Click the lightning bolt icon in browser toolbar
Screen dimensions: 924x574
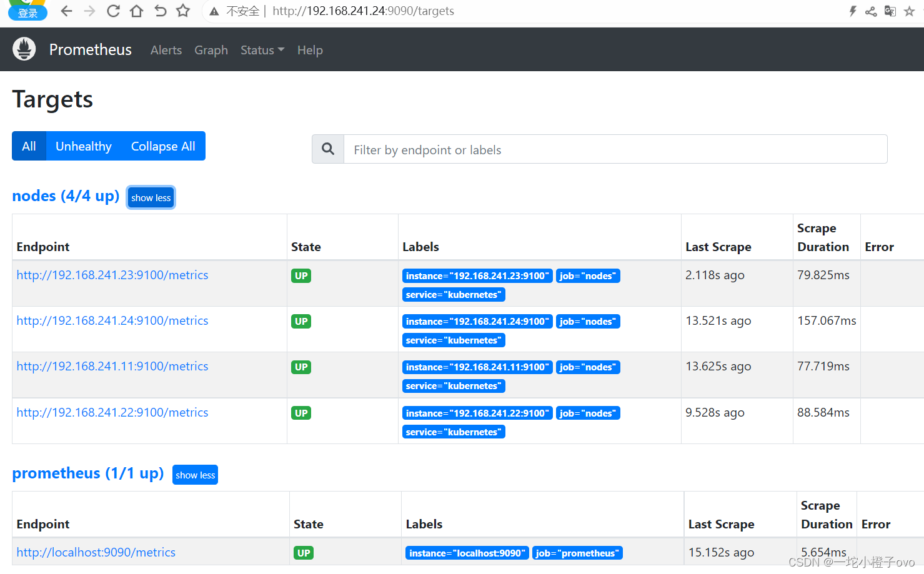pos(853,11)
